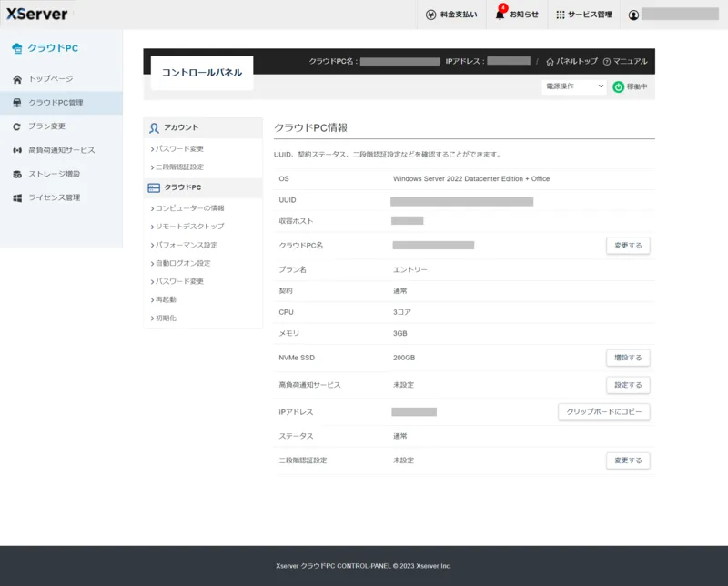Open the 電源操作 dropdown
The image size is (728, 586).
tap(574, 86)
